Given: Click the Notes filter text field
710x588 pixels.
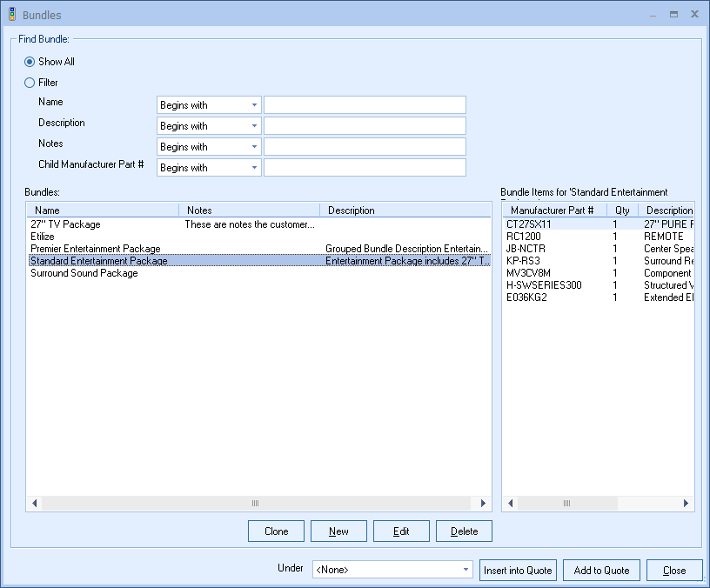Looking at the screenshot, I should point(365,147).
